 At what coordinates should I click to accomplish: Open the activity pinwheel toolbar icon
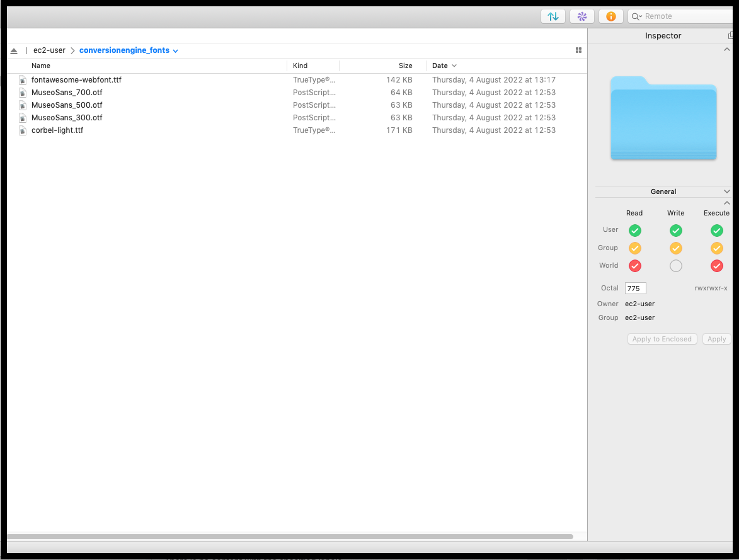581,16
